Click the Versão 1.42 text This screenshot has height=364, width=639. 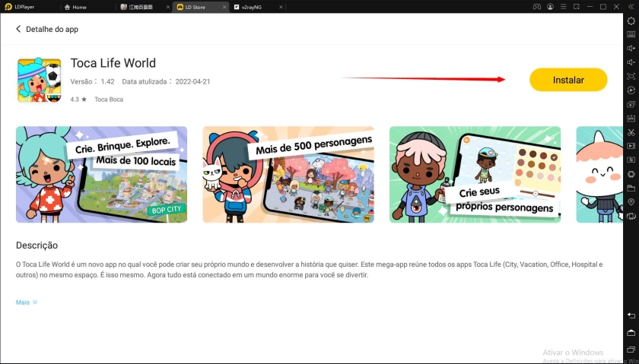click(92, 81)
